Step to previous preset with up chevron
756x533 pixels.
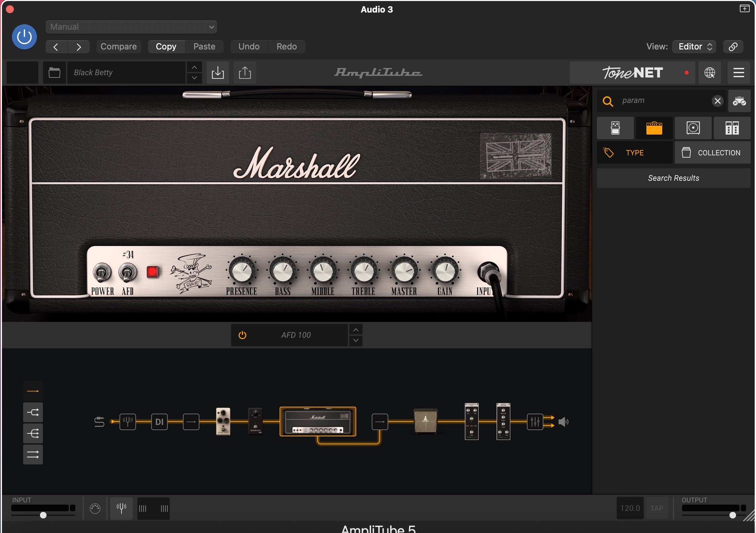194,67
